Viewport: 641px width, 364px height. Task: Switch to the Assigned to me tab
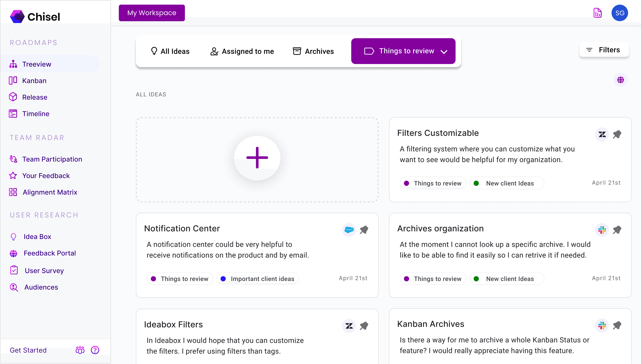[242, 51]
